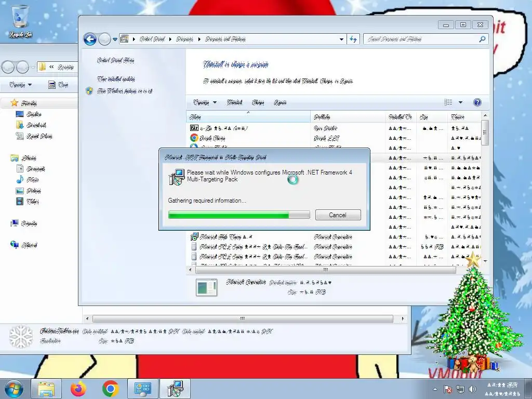This screenshot has height=399, width=532.
Task: Click the shield icon beside Windows features link
Action: pyautogui.click(x=89, y=91)
